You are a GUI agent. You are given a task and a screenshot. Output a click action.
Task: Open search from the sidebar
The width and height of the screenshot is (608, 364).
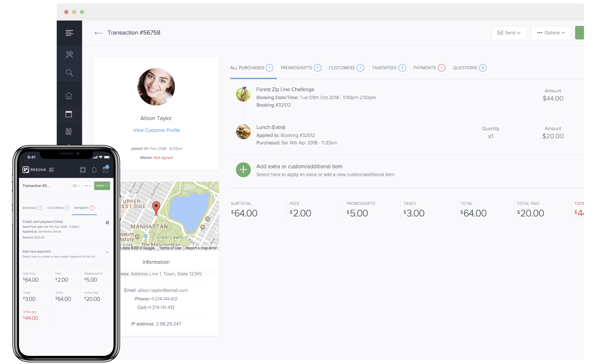point(69,73)
